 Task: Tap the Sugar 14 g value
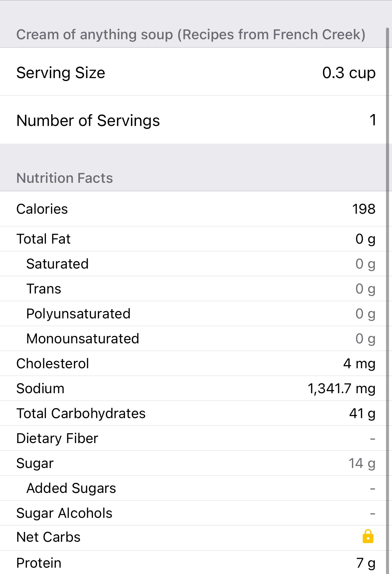pyautogui.click(x=362, y=463)
